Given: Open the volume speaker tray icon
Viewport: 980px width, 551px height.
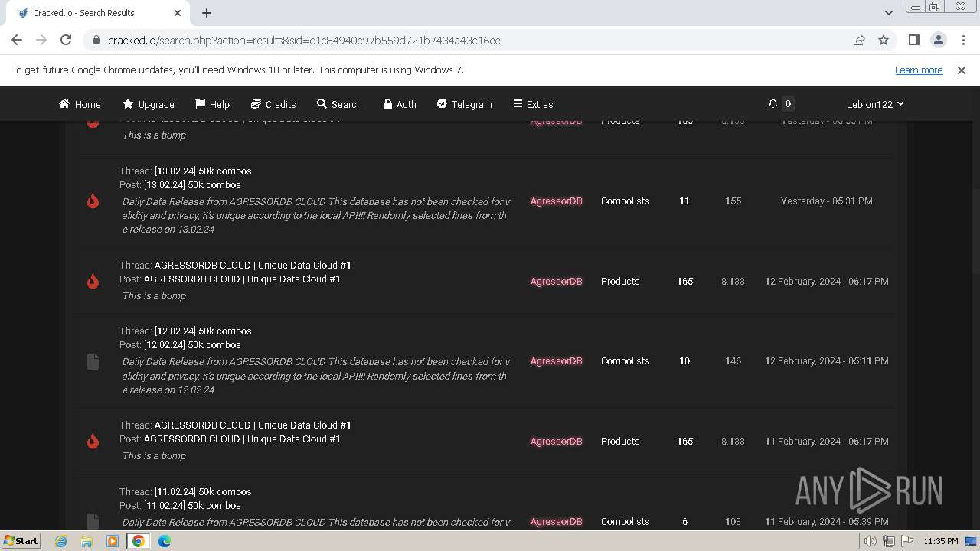Looking at the screenshot, I should point(871,541).
